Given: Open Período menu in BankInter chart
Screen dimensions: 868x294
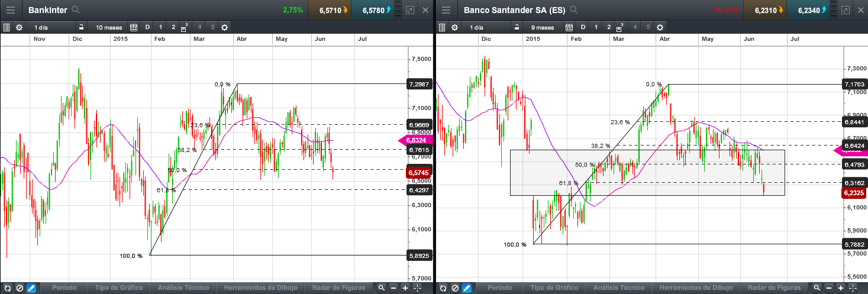Looking at the screenshot, I should [x=64, y=288].
